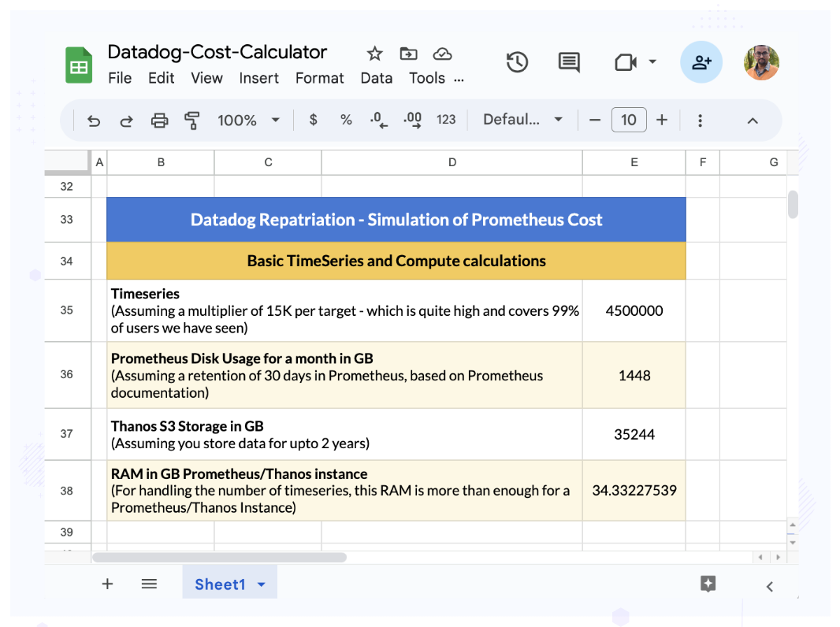Open the Data menu
Viewport: 840px width, 627px height.
(x=377, y=78)
